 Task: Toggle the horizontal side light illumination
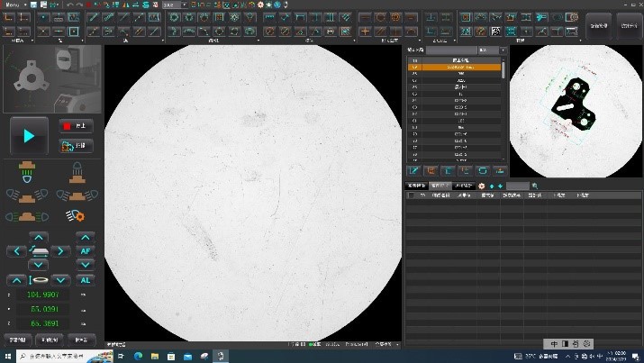[27, 216]
